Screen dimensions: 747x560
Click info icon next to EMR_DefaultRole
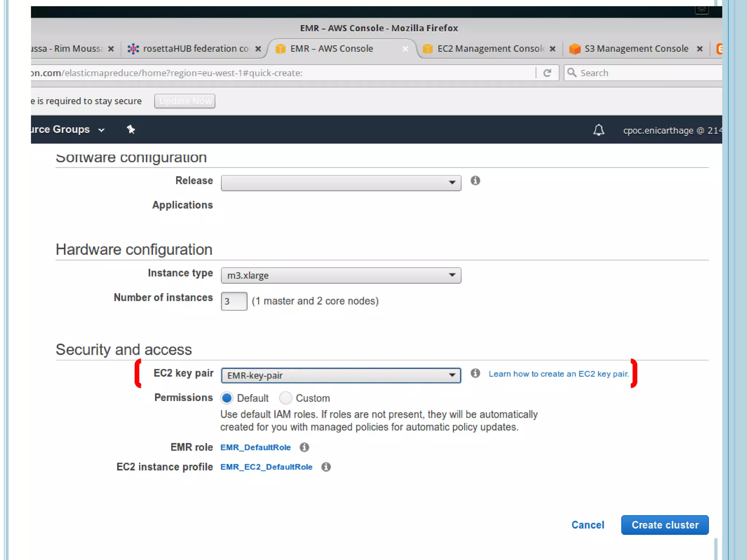(x=304, y=447)
